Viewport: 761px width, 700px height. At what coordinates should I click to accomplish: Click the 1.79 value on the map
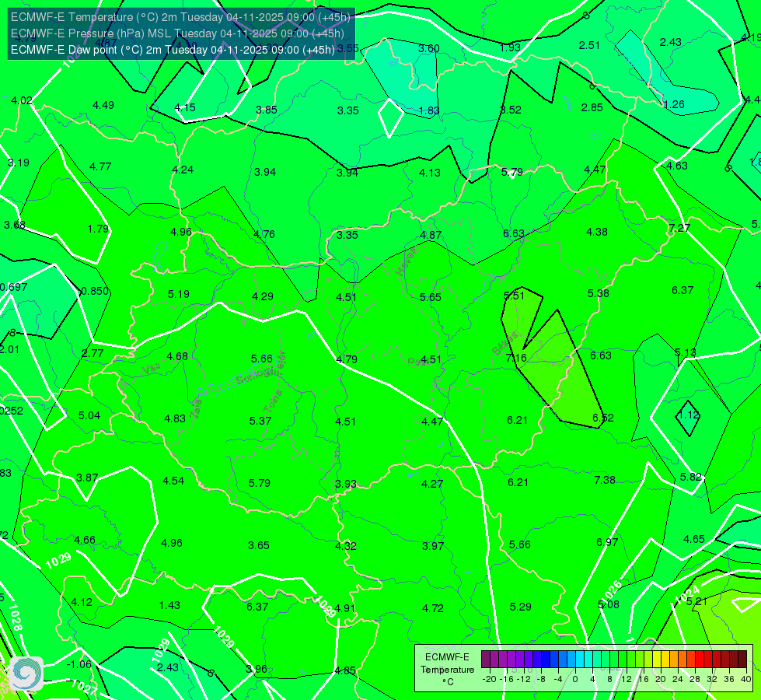coord(98,229)
